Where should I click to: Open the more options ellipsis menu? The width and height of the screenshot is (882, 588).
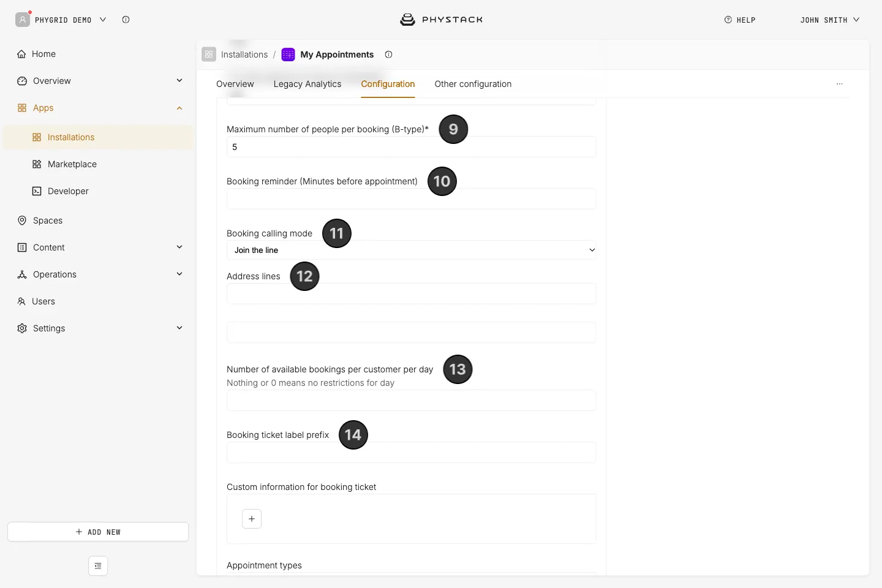click(x=840, y=84)
